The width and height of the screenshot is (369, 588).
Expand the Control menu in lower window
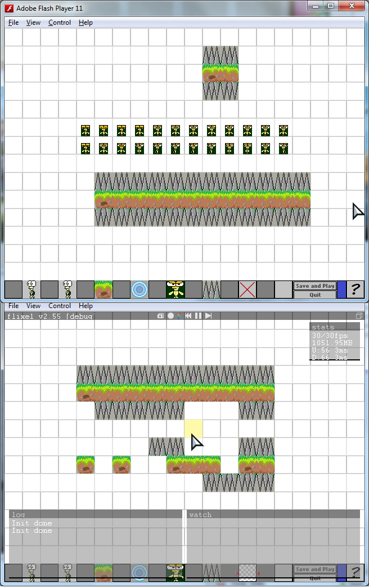click(x=60, y=306)
